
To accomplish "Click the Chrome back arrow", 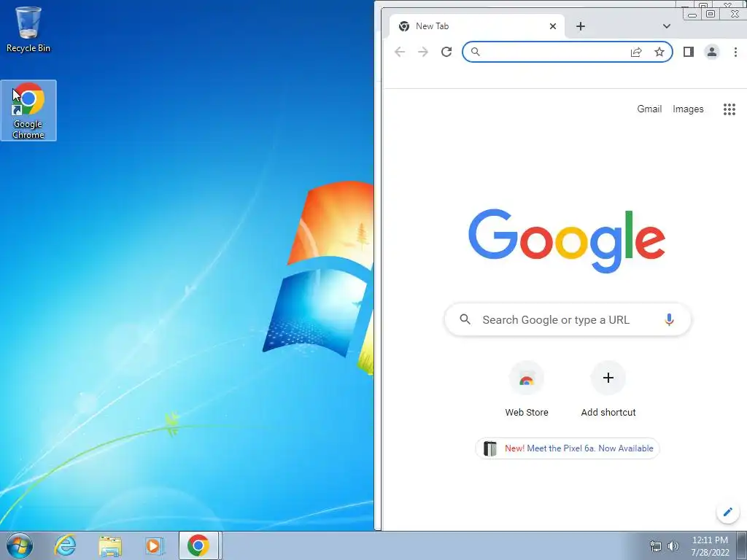I will click(x=400, y=52).
